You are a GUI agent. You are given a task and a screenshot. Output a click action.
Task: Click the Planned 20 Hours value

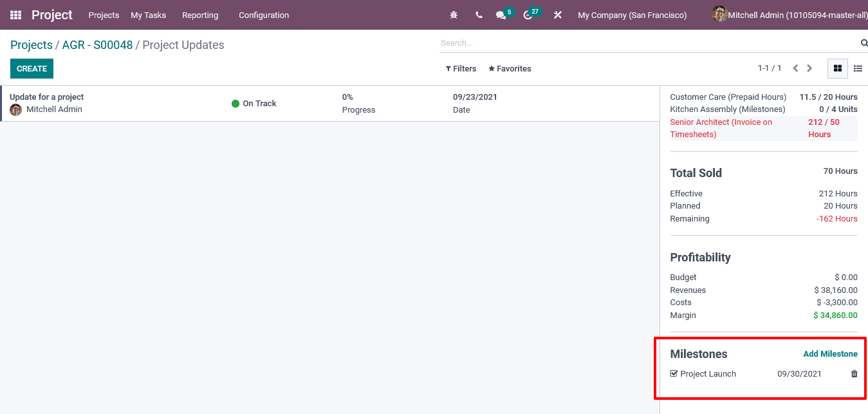(840, 206)
